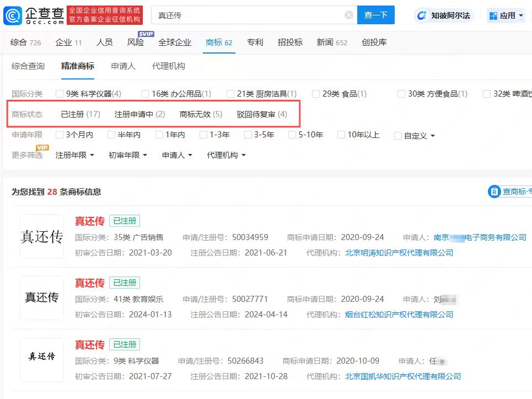Viewport: 532px width, 399px height.
Task: Switch to 综合查询 sub-tab
Action: [28, 66]
